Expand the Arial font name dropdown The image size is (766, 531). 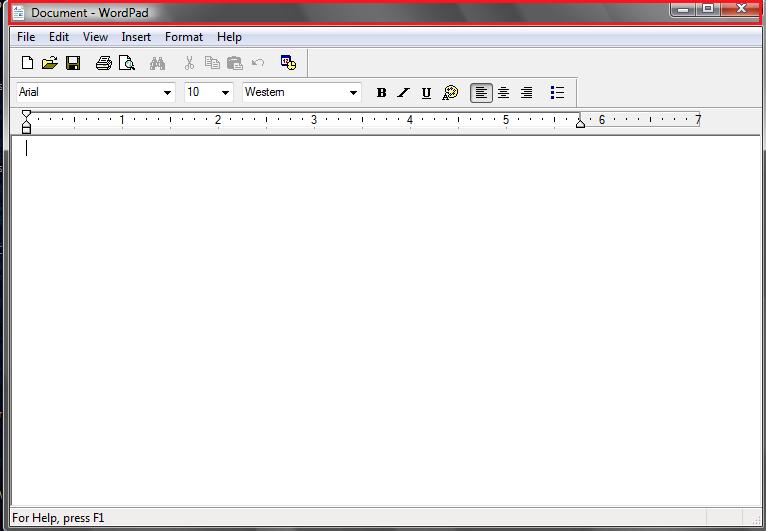pyautogui.click(x=167, y=93)
